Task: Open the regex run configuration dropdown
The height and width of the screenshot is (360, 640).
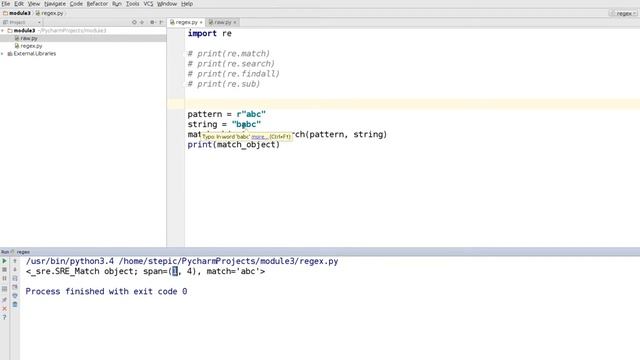Action: 624,13
